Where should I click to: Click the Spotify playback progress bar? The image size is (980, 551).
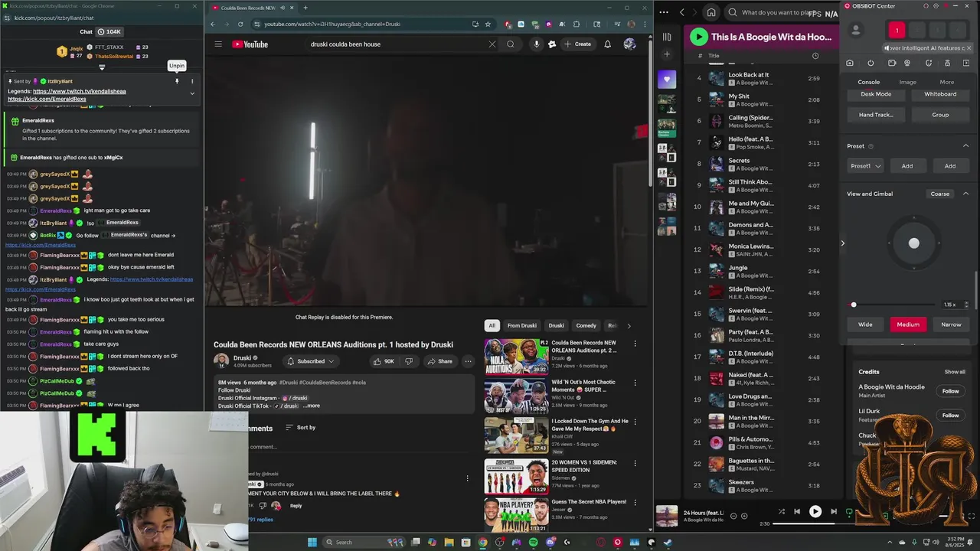coord(815,524)
